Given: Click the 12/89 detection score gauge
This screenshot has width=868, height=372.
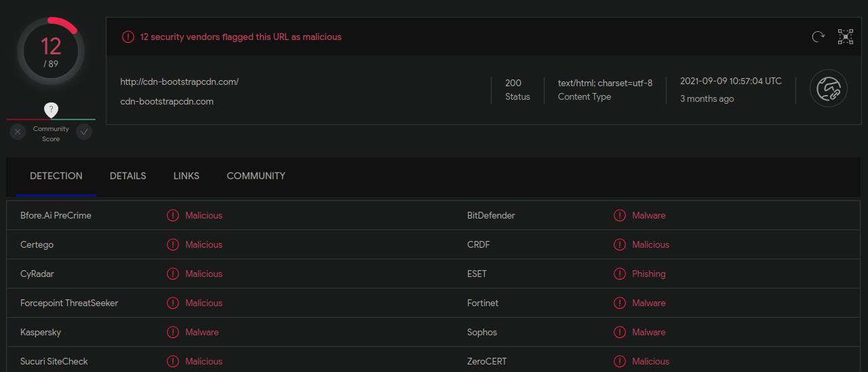Looking at the screenshot, I should pos(51,51).
